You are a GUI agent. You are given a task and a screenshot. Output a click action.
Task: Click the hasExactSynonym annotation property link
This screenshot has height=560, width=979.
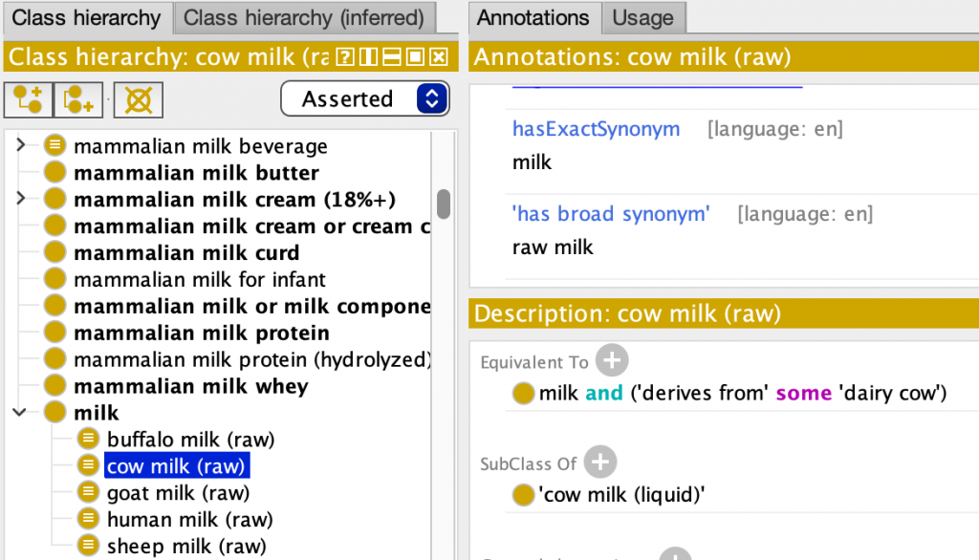597,129
